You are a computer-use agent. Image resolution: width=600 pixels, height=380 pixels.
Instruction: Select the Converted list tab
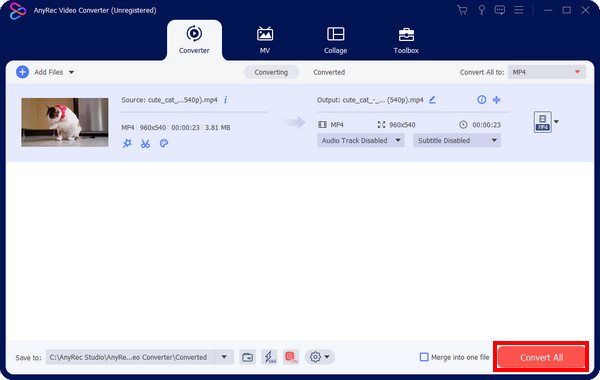tap(329, 72)
